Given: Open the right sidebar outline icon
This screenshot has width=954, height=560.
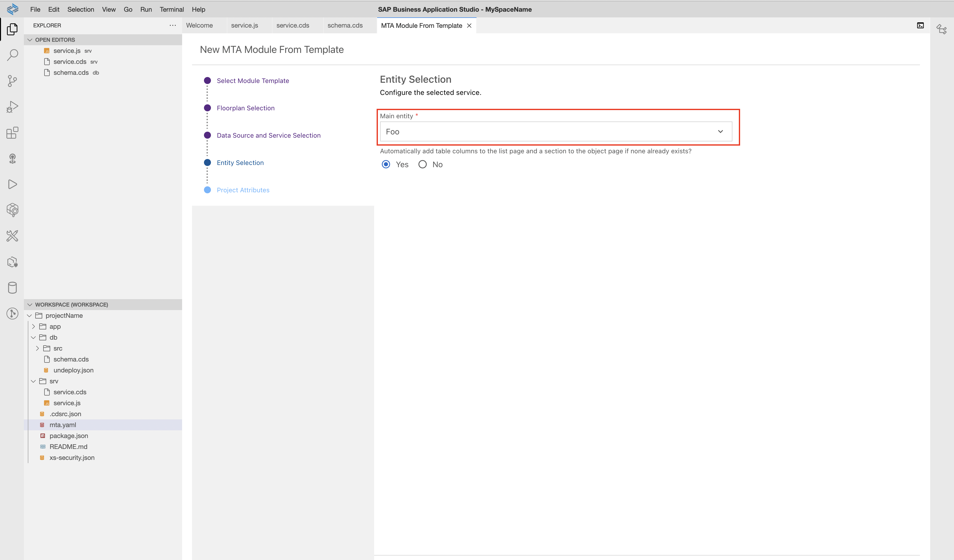Looking at the screenshot, I should click(942, 29).
